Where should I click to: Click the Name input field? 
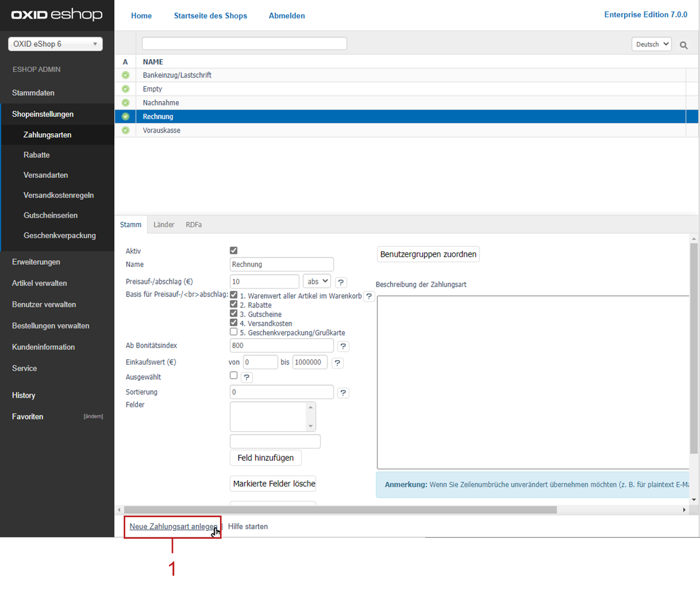(282, 264)
